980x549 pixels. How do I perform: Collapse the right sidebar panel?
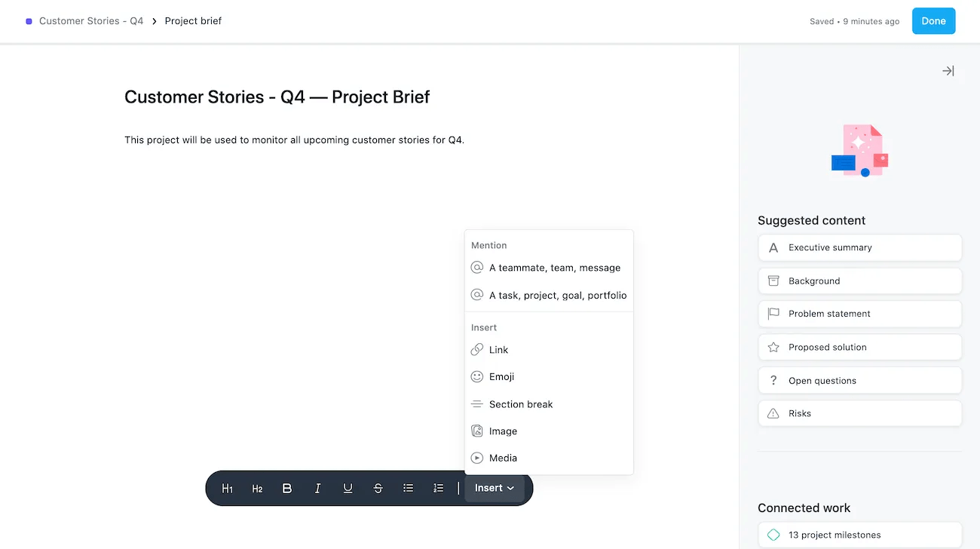tap(948, 70)
